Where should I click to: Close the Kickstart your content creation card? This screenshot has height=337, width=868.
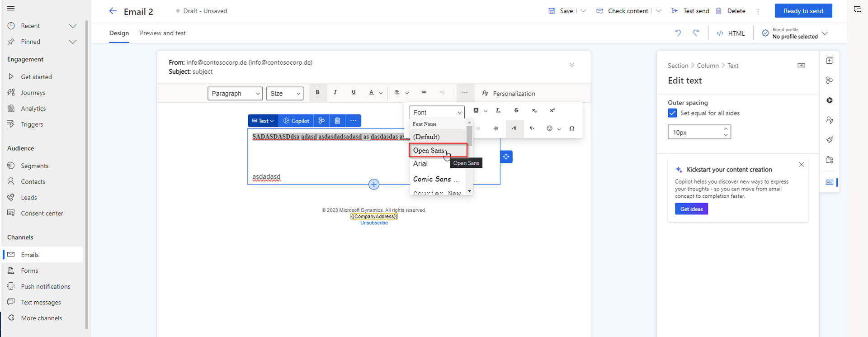point(802,165)
